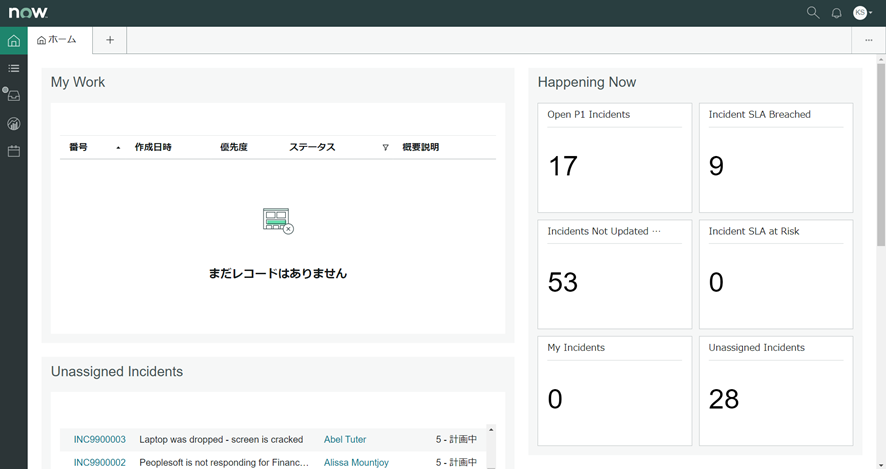Image resolution: width=886 pixels, height=469 pixels.
Task: Click 'Peoplesoft is not responding' description text
Action: click(x=224, y=462)
